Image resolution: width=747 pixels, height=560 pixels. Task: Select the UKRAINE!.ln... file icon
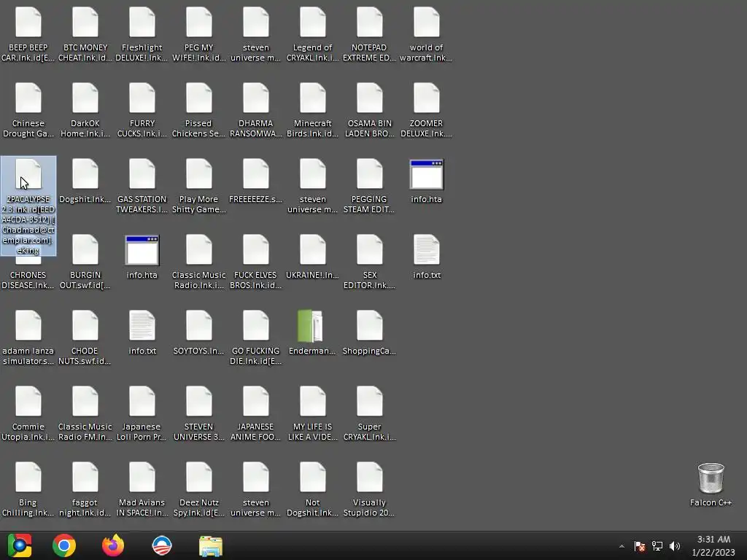[x=312, y=249]
